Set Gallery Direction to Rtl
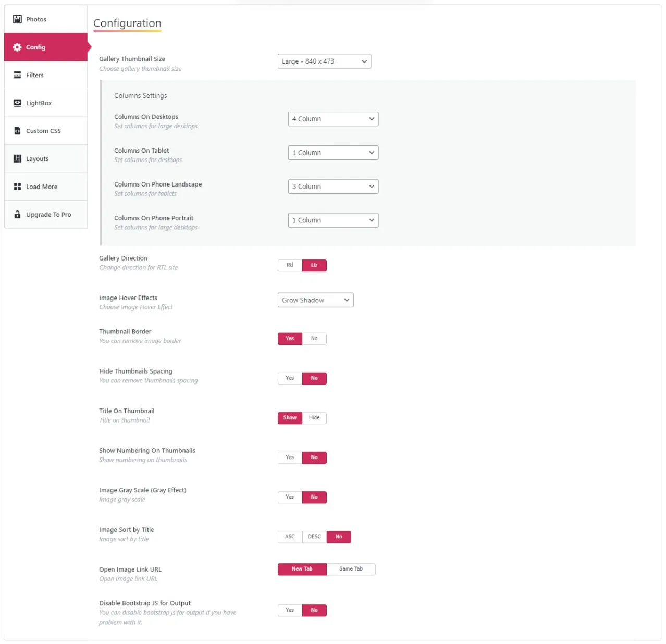The width and height of the screenshot is (666, 644). [290, 265]
